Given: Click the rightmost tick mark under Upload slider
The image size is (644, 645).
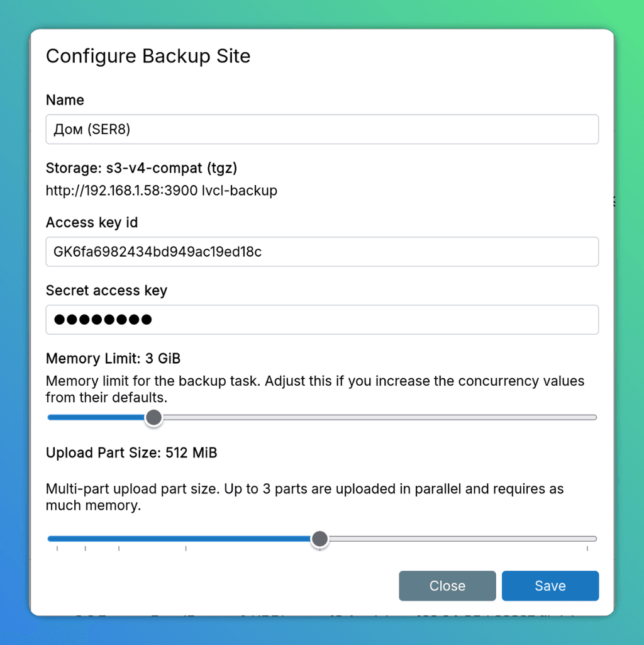Looking at the screenshot, I should [x=587, y=549].
